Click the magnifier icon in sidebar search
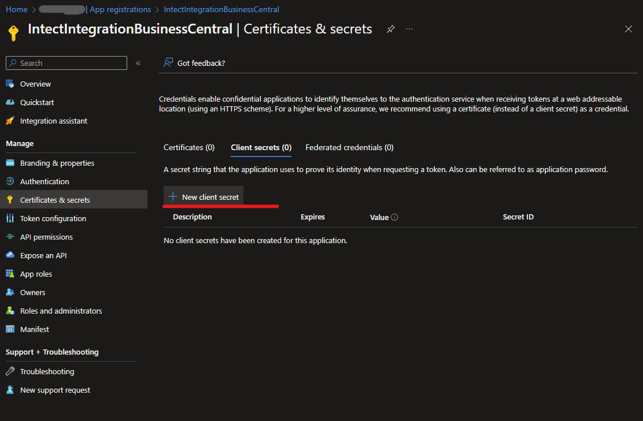Viewport: 643px width, 421px height. 13,63
